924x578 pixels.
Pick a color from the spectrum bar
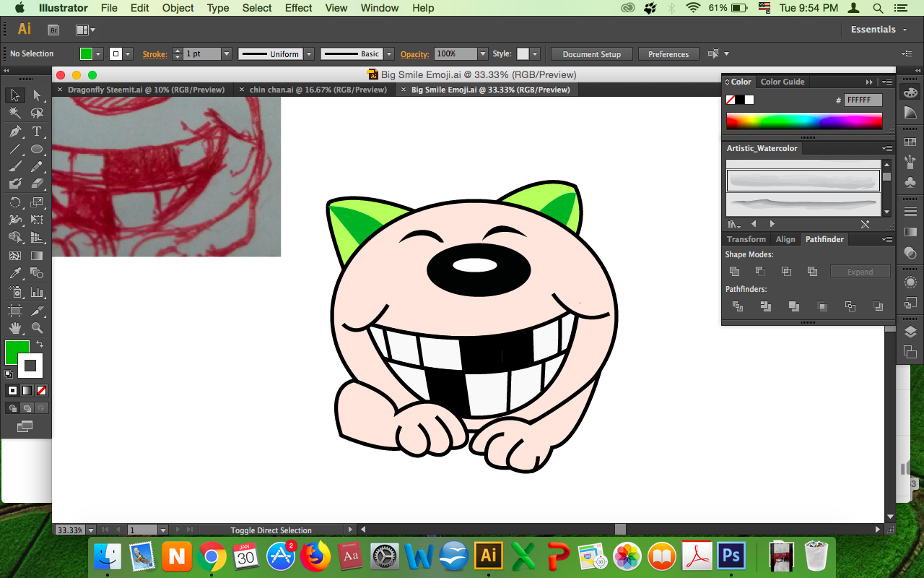pyautogui.click(x=803, y=121)
